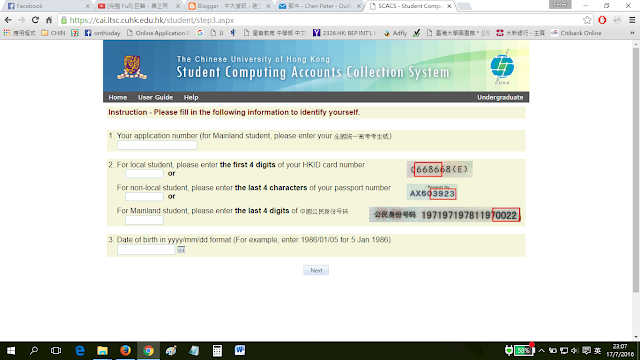This screenshot has width=640, height=360.
Task: Open Microsoft Word from the taskbar
Action: [240, 351]
